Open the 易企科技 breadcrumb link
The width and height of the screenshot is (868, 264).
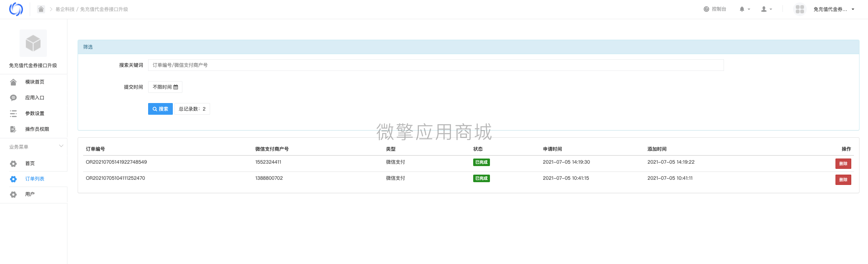click(65, 9)
